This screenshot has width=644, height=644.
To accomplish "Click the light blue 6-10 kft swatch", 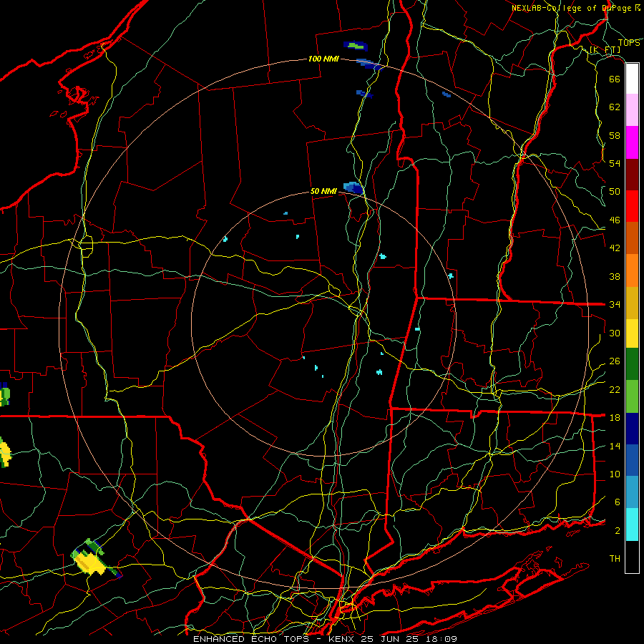I will 632,492.
